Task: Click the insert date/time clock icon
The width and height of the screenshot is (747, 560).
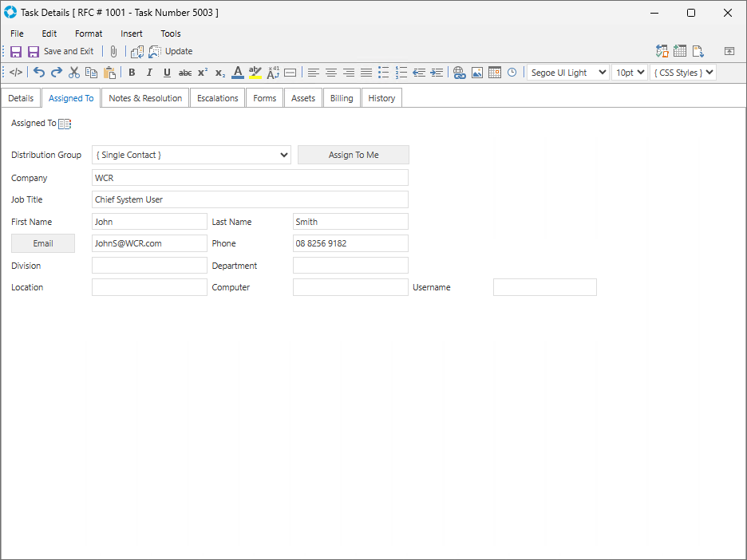Action: click(x=512, y=73)
